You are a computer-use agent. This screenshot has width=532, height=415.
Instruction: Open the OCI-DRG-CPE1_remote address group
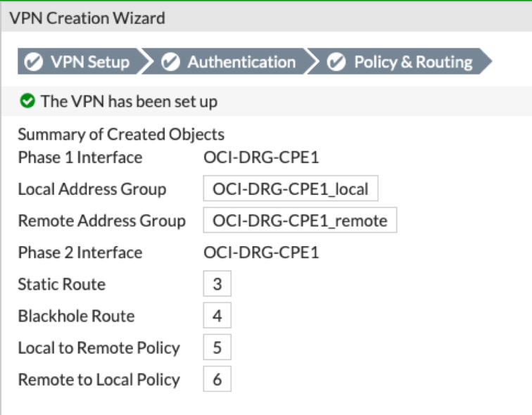point(300,221)
